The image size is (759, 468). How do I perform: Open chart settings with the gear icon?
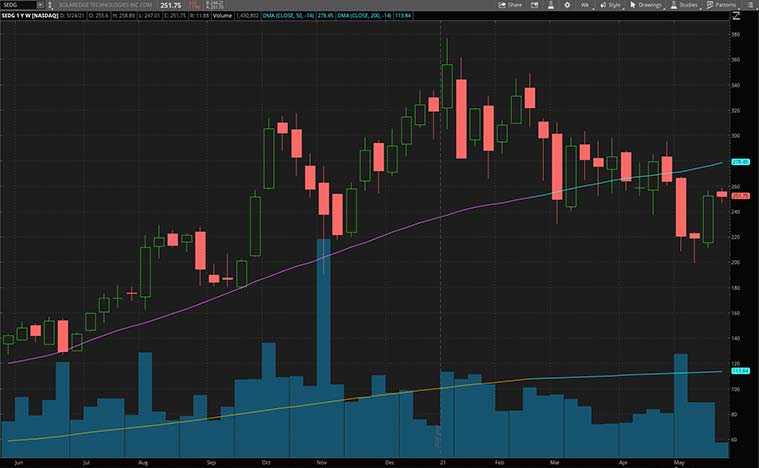point(568,5)
